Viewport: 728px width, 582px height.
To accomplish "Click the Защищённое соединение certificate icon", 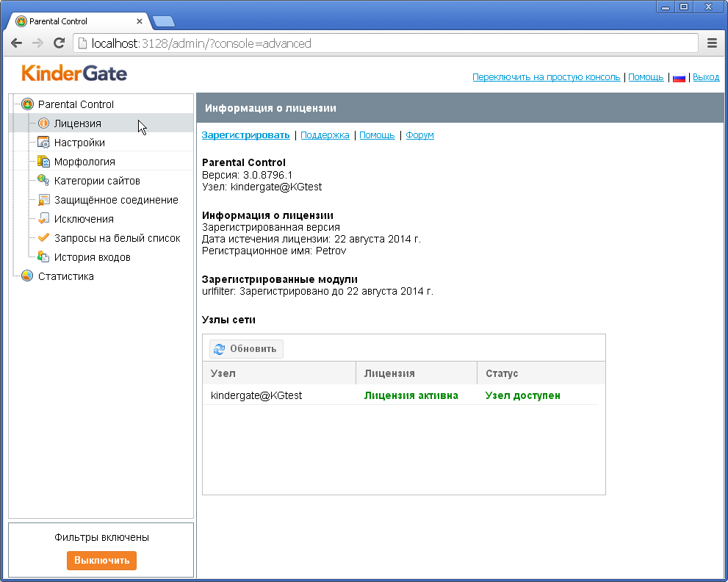I will (43, 200).
